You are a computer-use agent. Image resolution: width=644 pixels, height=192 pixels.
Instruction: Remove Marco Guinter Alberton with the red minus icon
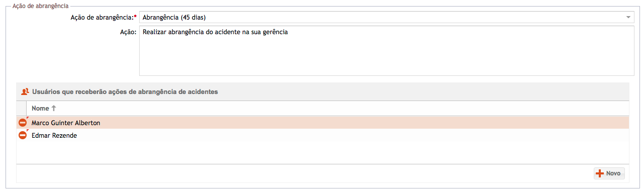pos(23,123)
